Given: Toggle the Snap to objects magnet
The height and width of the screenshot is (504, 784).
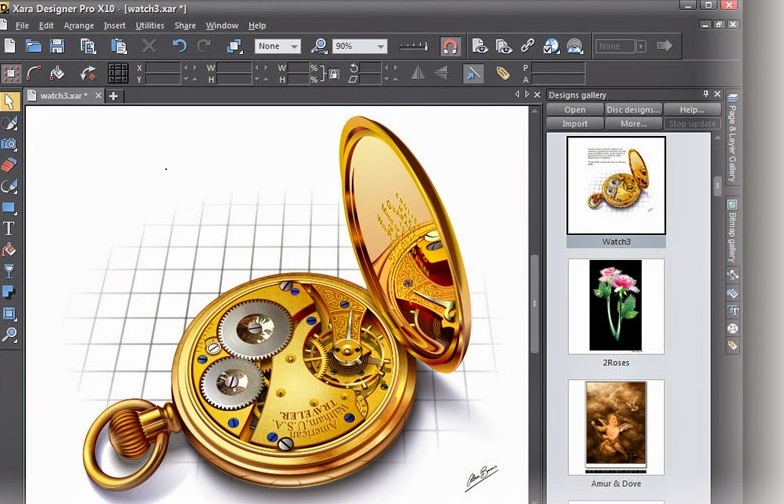Looking at the screenshot, I should (450, 46).
